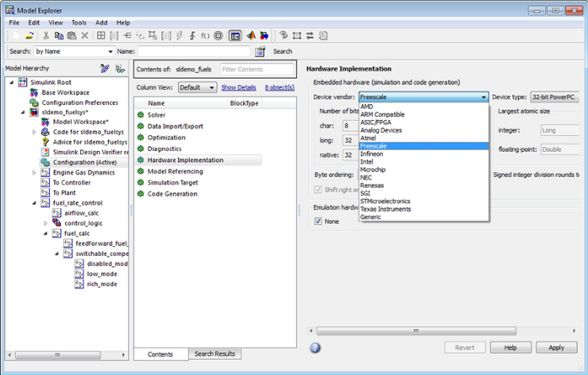The height and width of the screenshot is (375, 588).
Task: Open the Add menu
Action: pyautogui.click(x=101, y=22)
